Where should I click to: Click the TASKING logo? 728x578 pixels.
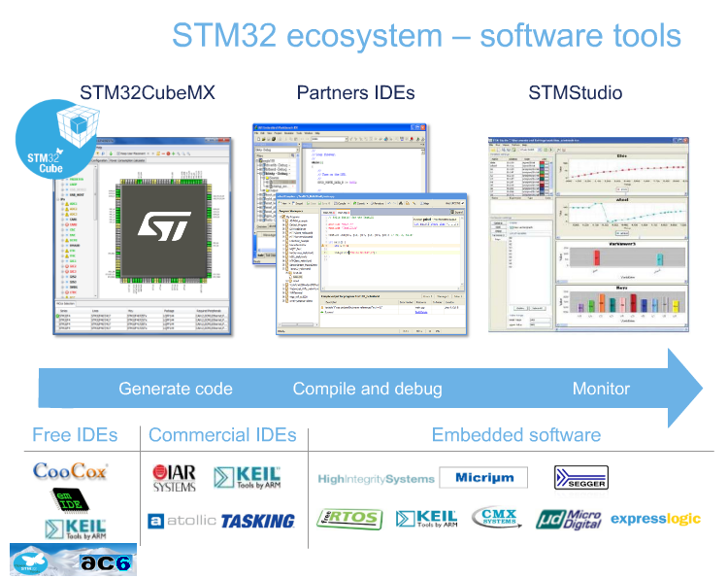(x=258, y=521)
